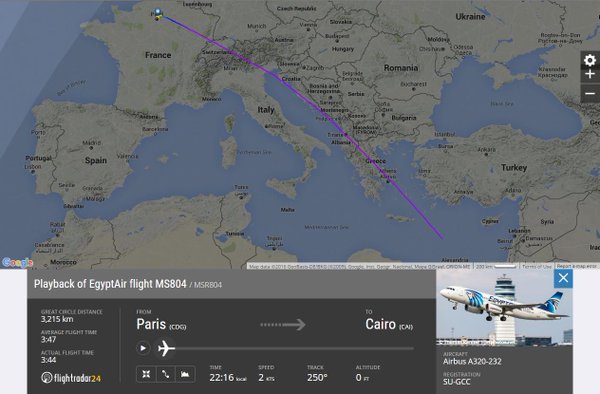The width and height of the screenshot is (600, 394).
Task: Click the airplane marker on playback timeline
Action: 166,348
